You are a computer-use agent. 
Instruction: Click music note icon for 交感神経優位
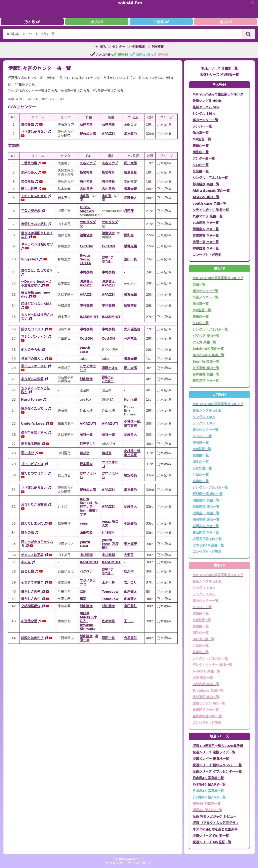[x=43, y=606]
